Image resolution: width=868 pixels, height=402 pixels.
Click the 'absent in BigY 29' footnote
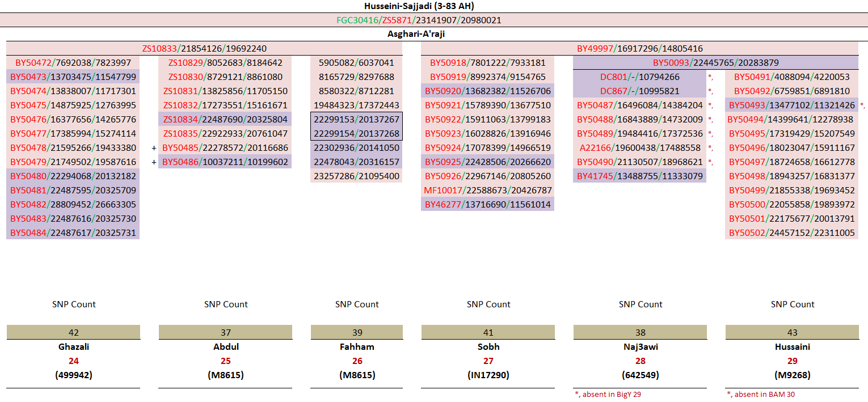pos(608,394)
